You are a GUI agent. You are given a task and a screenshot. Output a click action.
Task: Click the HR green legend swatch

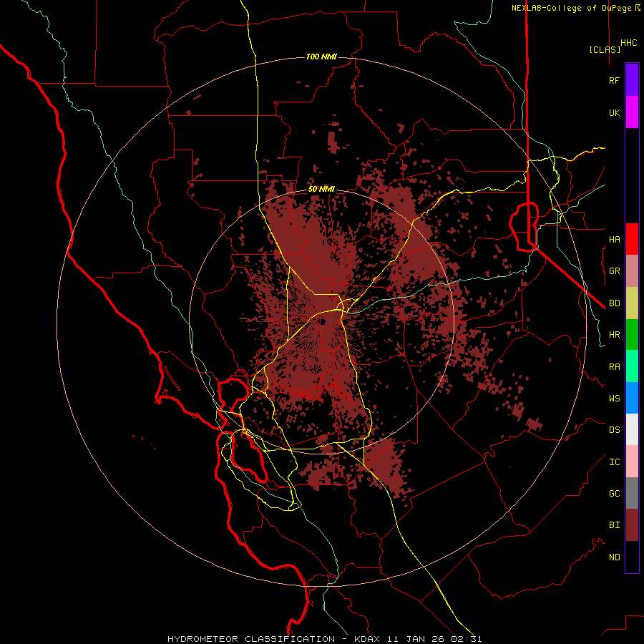pos(632,334)
